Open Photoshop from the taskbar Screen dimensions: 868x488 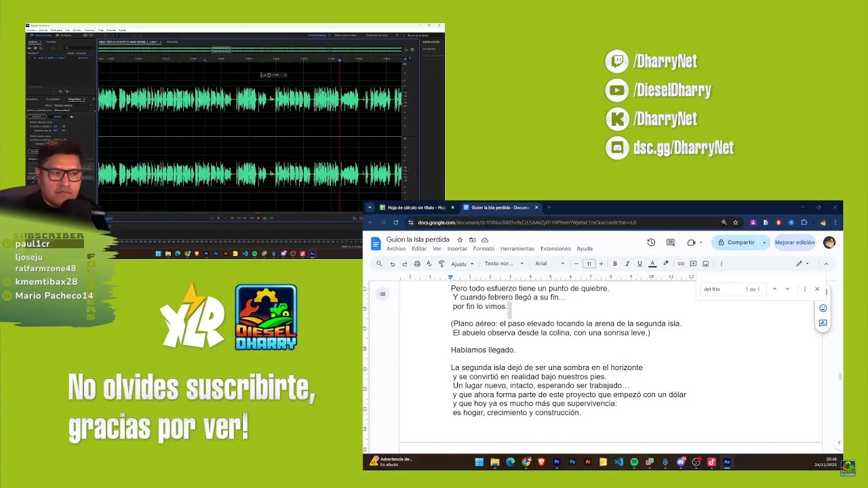[572, 462]
